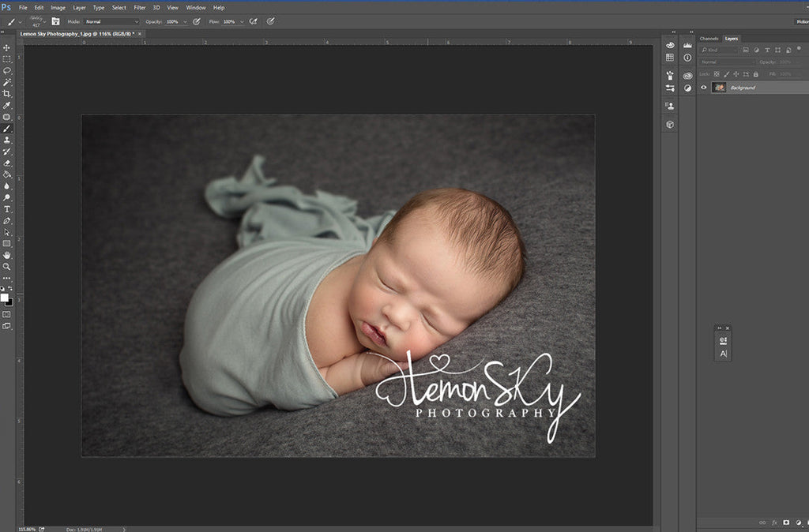This screenshot has width=809, height=532.
Task: Activate the Clone Stamp tool
Action: 7,140
